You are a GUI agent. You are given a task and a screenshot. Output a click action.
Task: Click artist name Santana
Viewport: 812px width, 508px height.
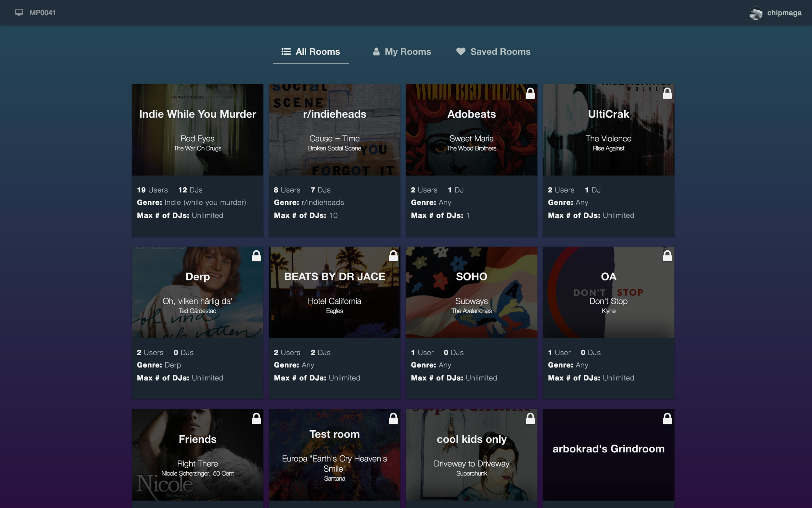tap(334, 478)
